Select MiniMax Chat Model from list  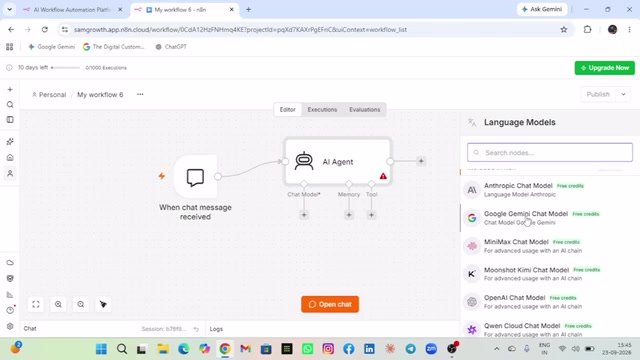click(x=550, y=246)
